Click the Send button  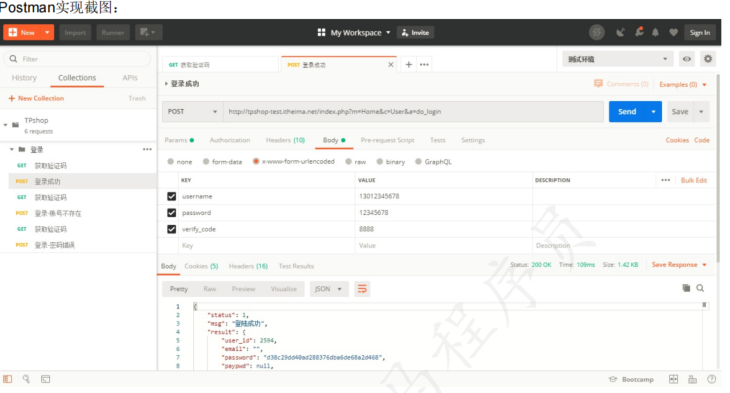[627, 112]
